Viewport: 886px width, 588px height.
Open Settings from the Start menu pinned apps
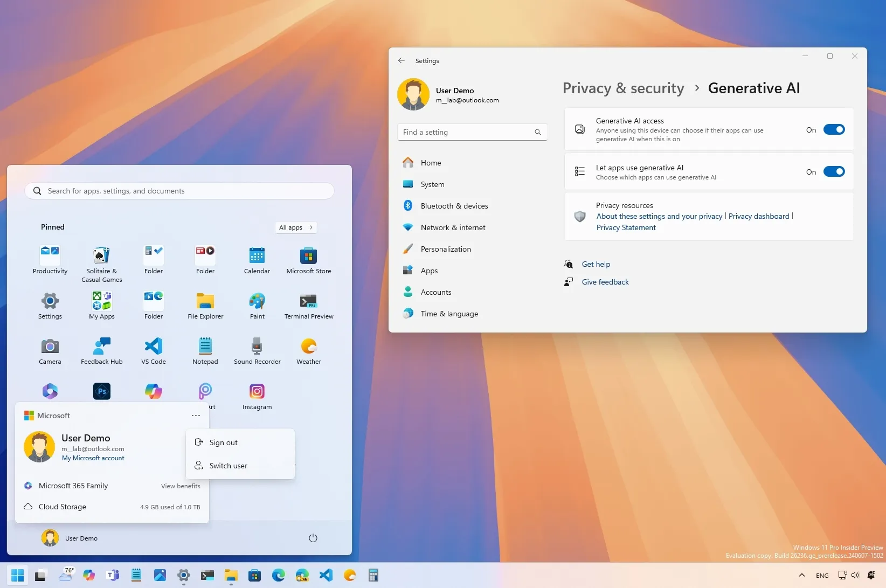pyautogui.click(x=50, y=305)
